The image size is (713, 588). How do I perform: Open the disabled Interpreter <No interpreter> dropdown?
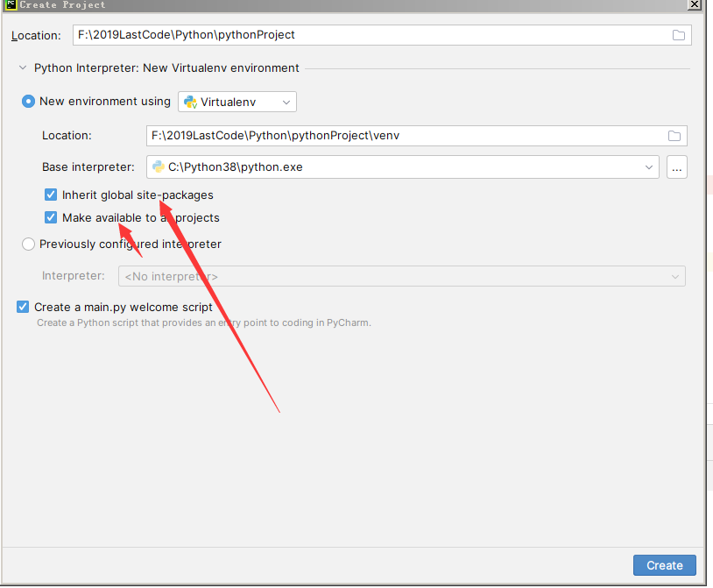[401, 276]
